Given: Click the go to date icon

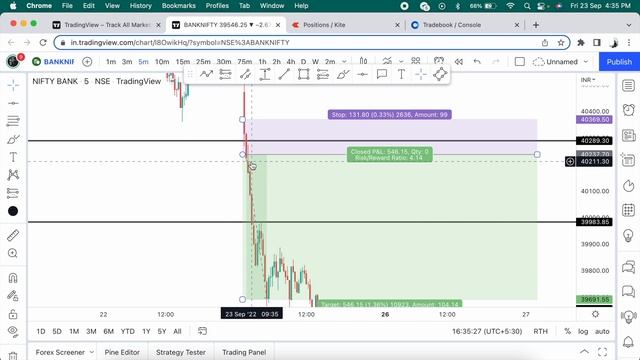Looking at the screenshot, I should coord(202,331).
